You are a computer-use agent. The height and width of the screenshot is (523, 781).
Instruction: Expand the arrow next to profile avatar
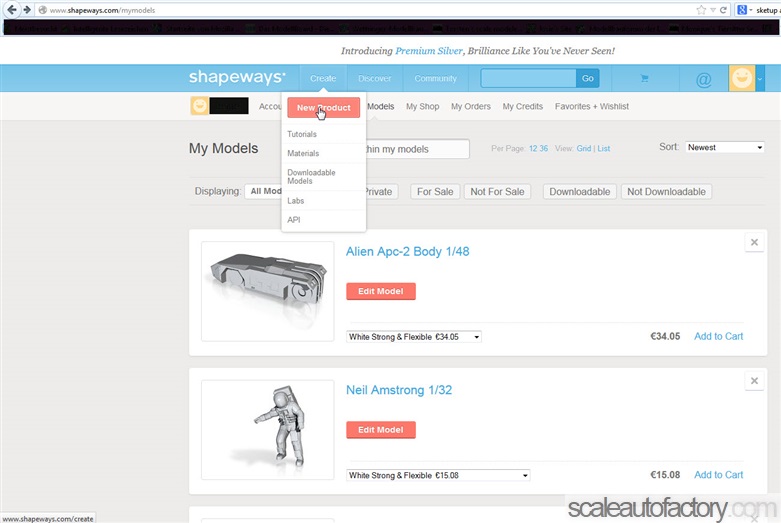click(760, 78)
